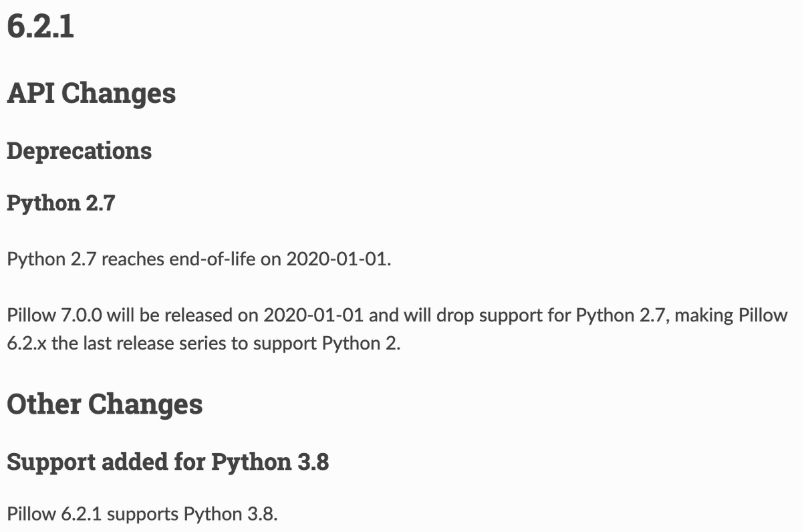This screenshot has width=802, height=532.
Task: Click the Support added for Python 3.8 heading
Action: click(168, 462)
